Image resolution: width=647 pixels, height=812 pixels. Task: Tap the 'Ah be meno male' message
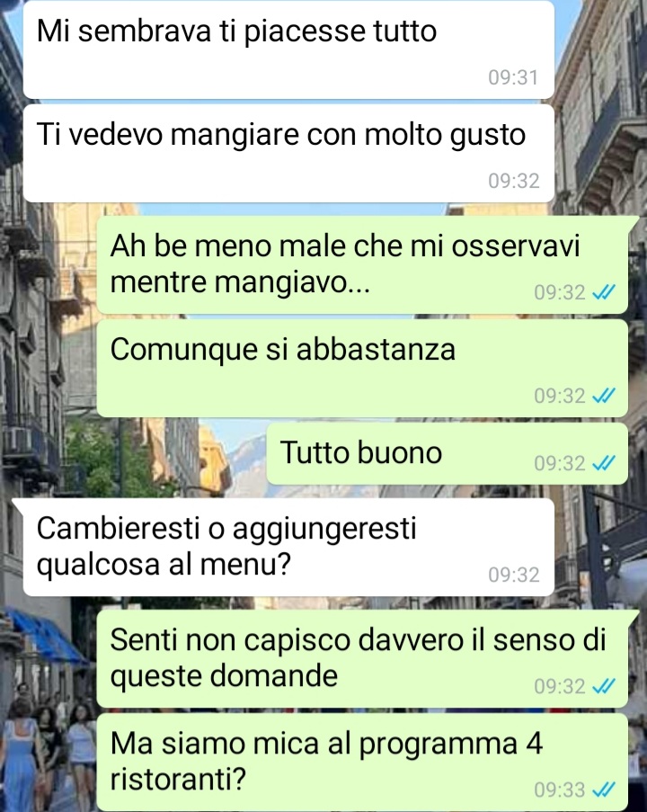[362, 264]
